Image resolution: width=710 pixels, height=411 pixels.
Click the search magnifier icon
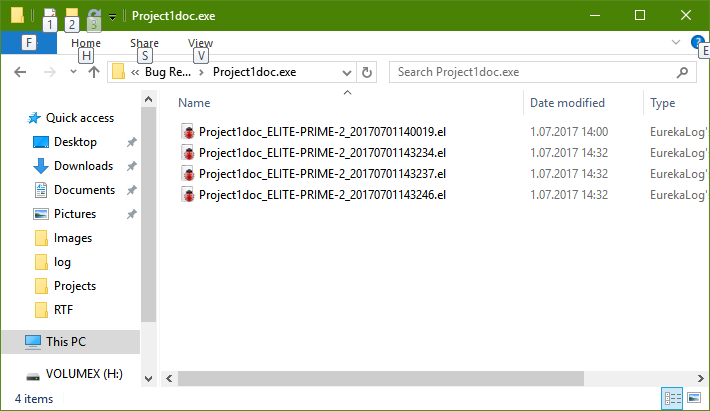point(683,72)
